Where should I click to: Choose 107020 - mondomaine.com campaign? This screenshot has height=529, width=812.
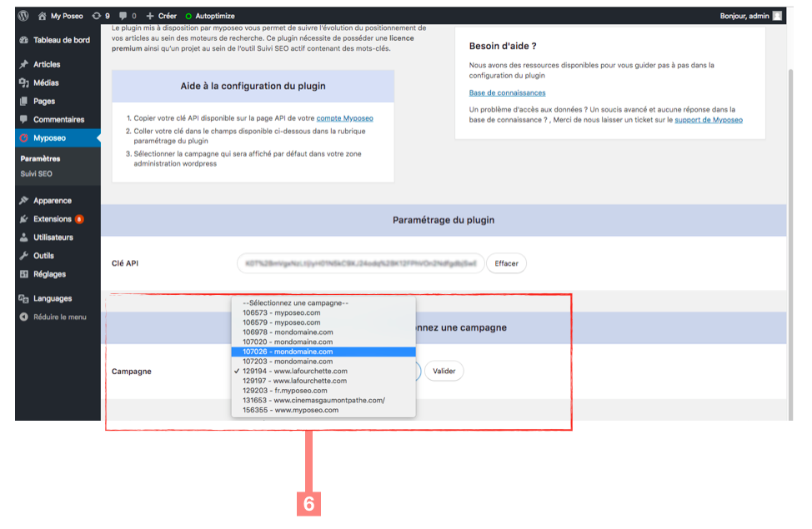323,342
